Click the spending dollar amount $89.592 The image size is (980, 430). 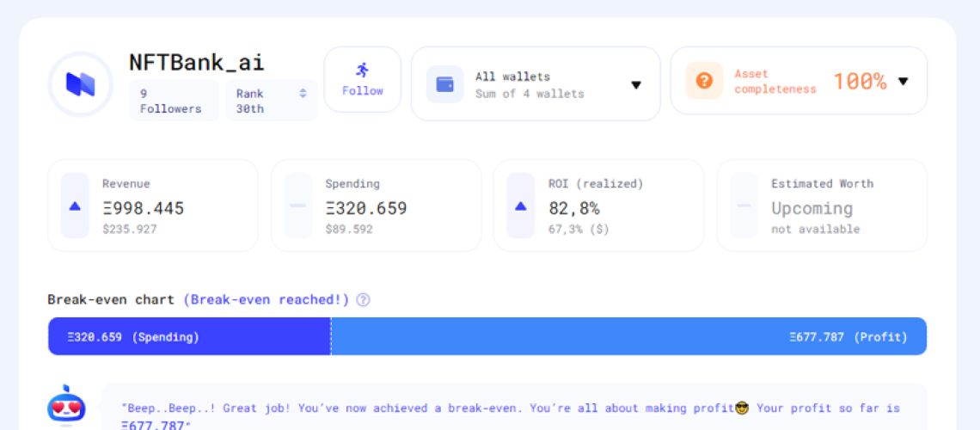pos(349,230)
